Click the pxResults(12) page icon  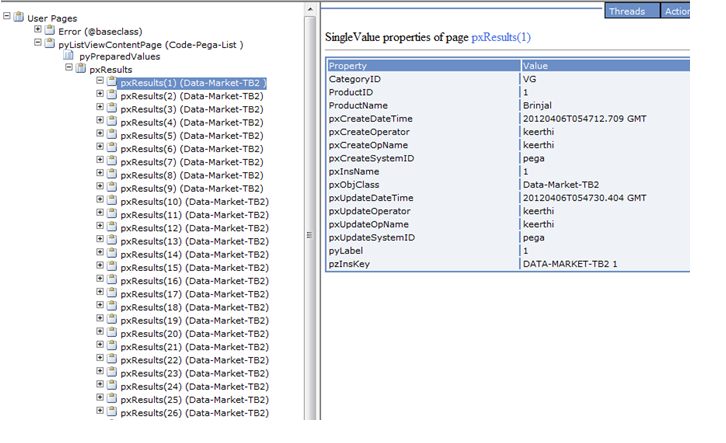pos(112,227)
